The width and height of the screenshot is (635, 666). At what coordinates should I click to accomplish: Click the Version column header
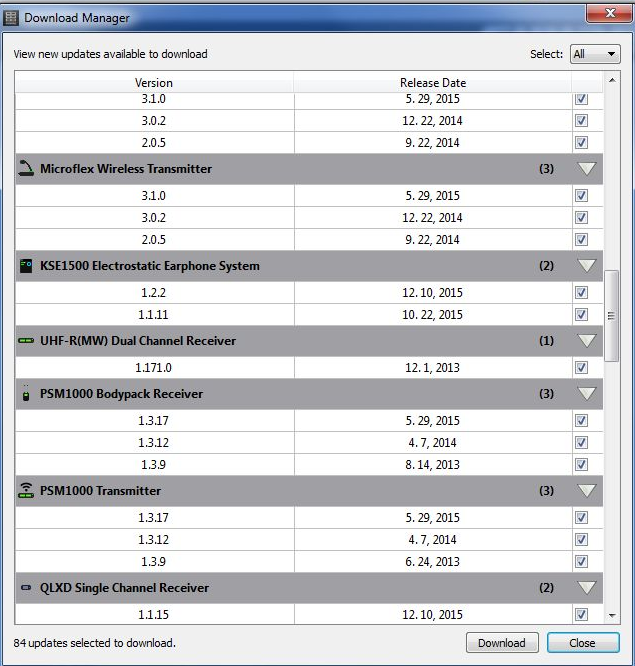point(154,82)
